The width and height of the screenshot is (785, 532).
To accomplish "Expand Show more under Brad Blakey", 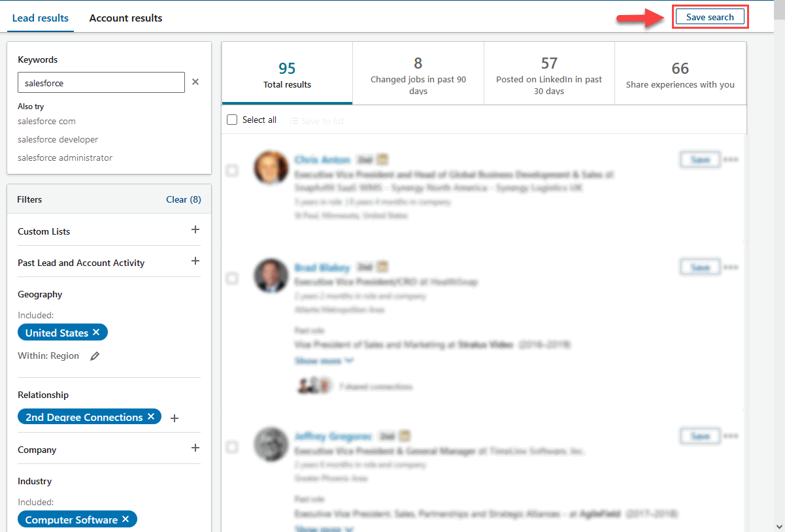I will [324, 361].
